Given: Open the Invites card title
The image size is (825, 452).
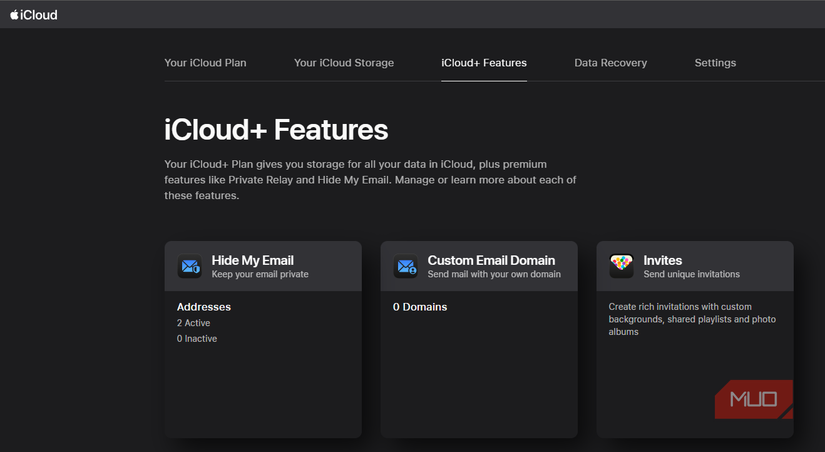Looking at the screenshot, I should click(x=663, y=260).
